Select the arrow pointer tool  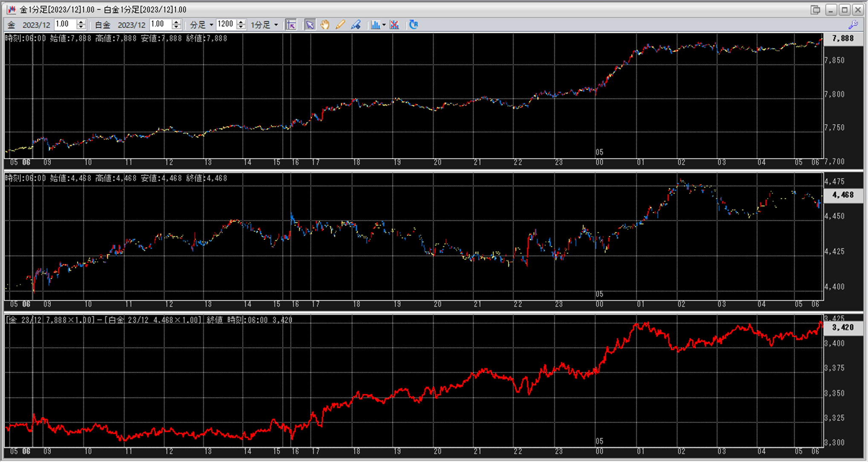pos(310,25)
